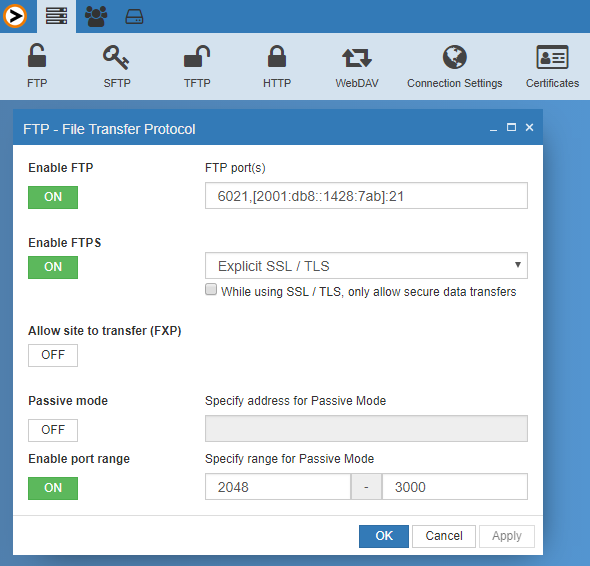The width and height of the screenshot is (590, 566).
Task: Click the Apply button
Action: click(x=507, y=536)
